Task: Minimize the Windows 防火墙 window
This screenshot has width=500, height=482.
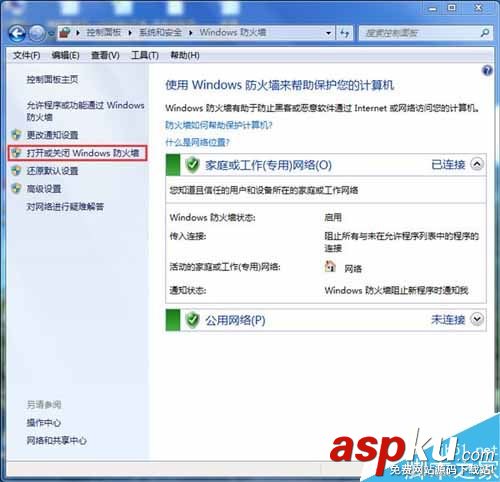Action: [x=433, y=9]
